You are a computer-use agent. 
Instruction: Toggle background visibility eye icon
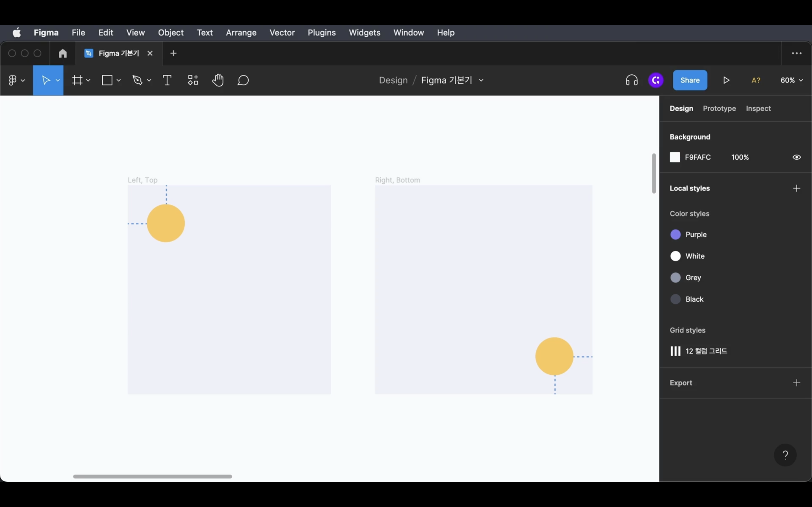coord(796,157)
